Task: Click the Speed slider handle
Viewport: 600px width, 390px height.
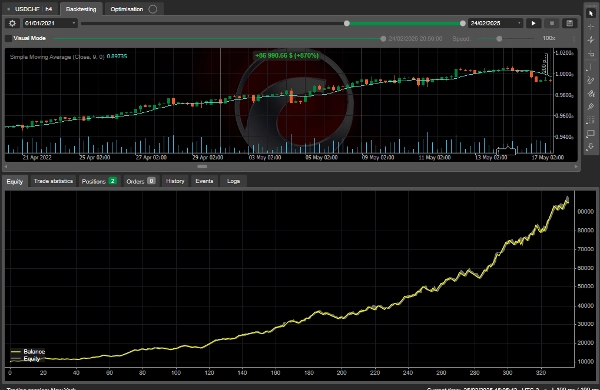Action: (x=499, y=39)
